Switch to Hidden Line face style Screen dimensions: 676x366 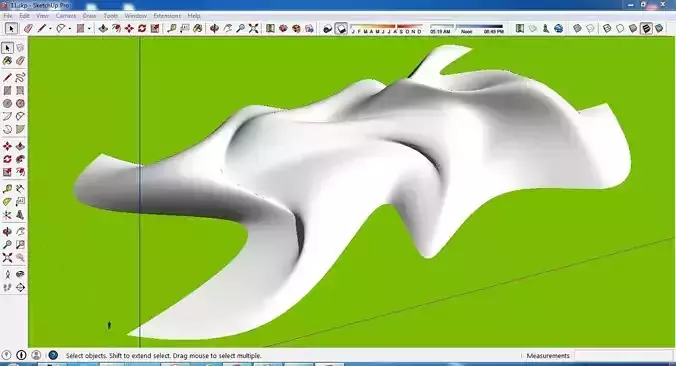click(620, 28)
